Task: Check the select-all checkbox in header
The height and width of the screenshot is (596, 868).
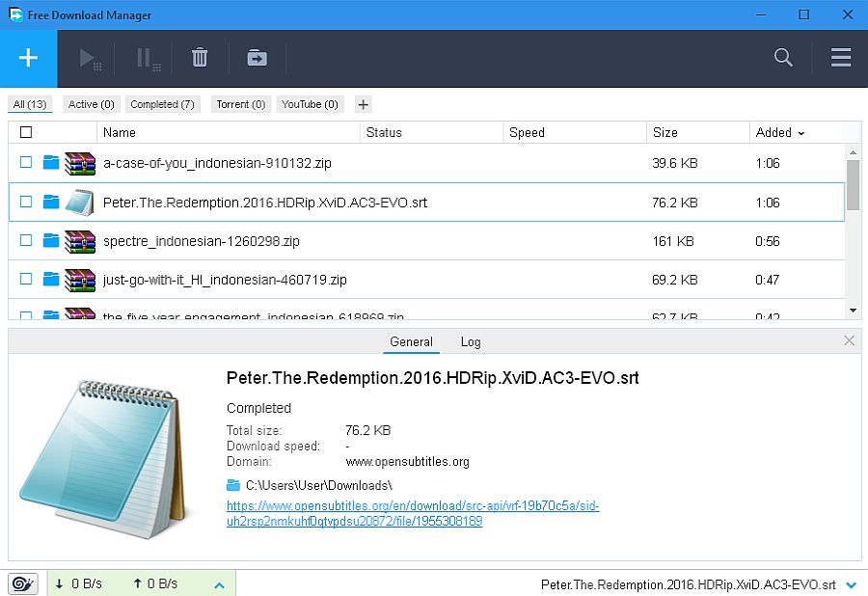Action: point(26,132)
